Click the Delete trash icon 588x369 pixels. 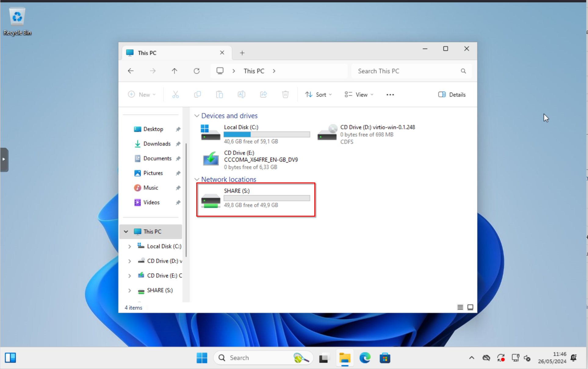click(285, 95)
